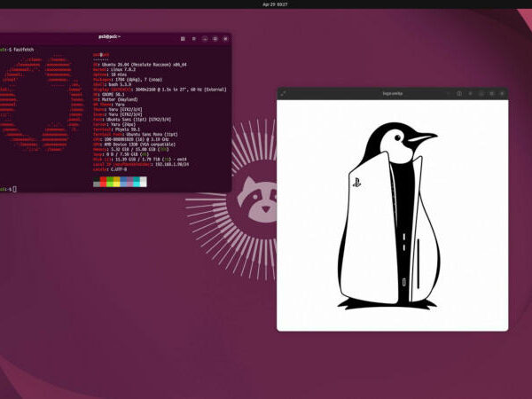The width and height of the screenshot is (532, 399).
Task: Open image properties info in the viewer
Action: [x=459, y=93]
